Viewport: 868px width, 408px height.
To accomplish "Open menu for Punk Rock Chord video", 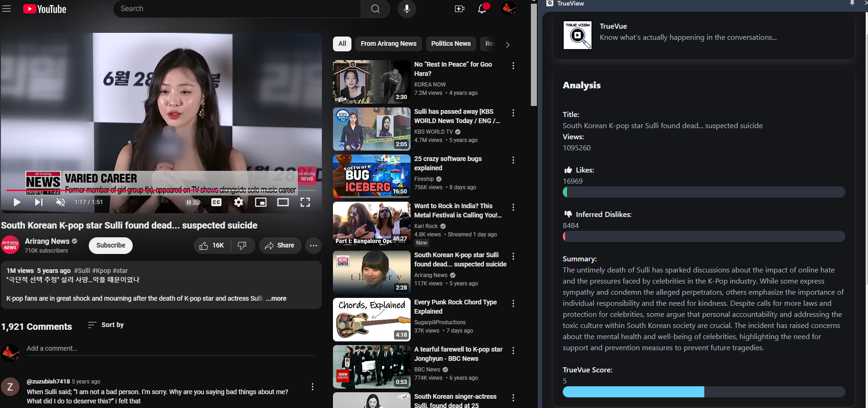I will 513,303.
